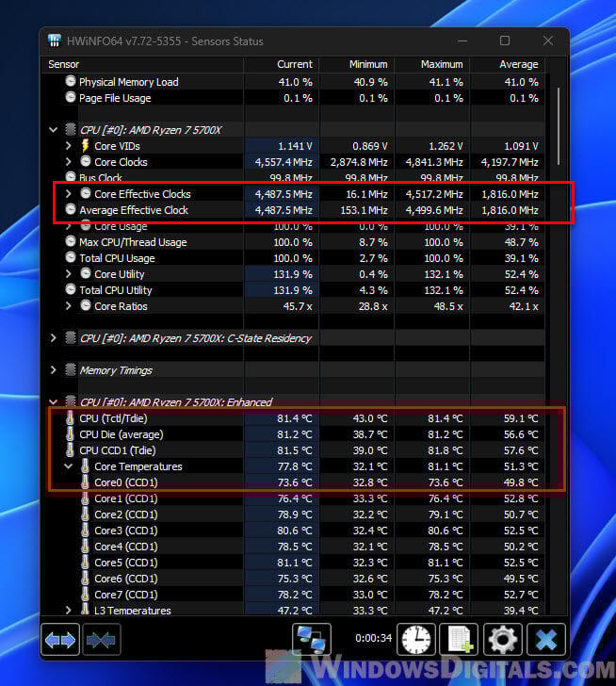
Task: Expand the L3 Temperatures row
Action: (68, 610)
